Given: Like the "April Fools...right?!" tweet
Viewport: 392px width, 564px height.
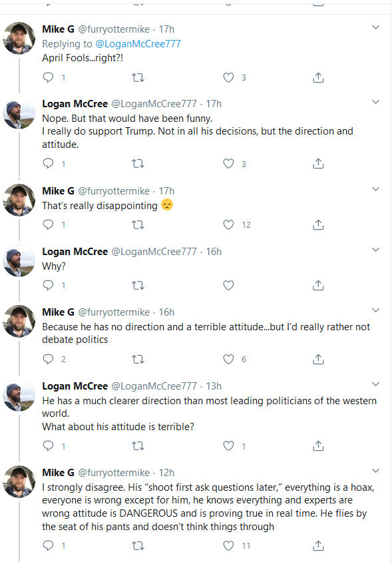Looking at the screenshot, I should [228, 77].
